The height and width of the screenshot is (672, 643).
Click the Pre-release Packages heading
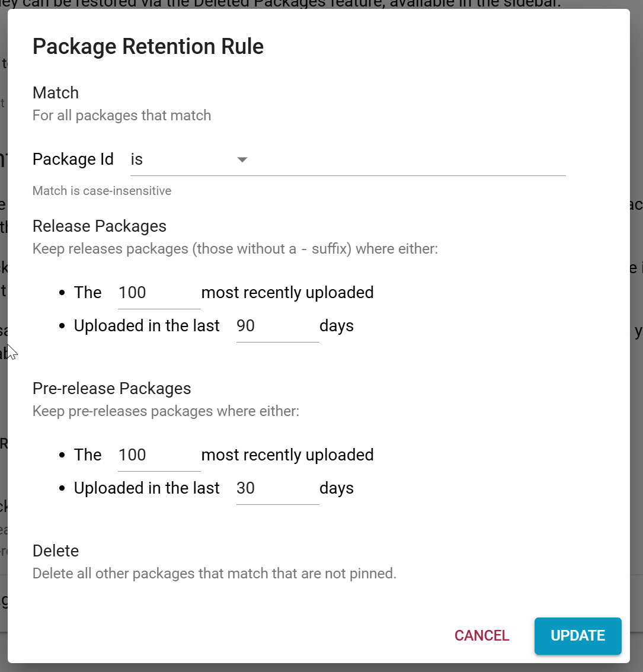click(111, 388)
